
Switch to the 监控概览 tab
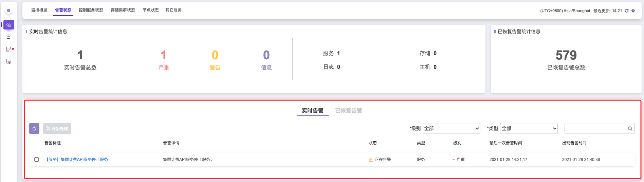pyautogui.click(x=39, y=10)
